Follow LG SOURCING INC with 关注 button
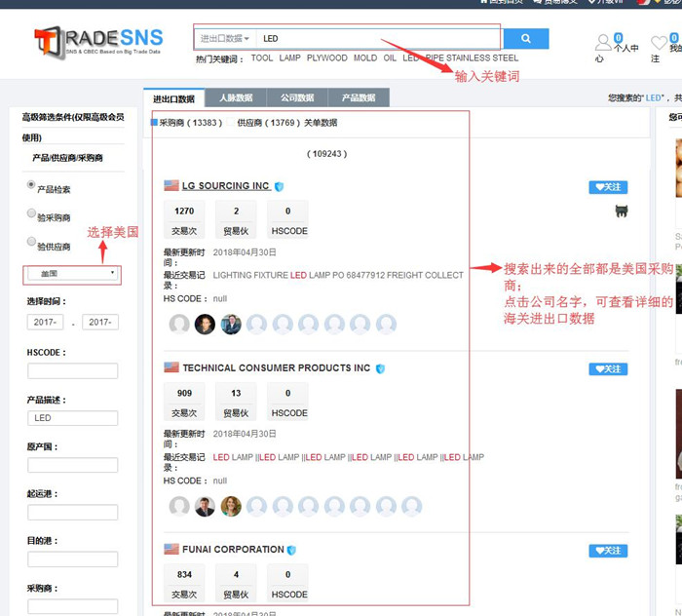682x616 pixels. 608,187
